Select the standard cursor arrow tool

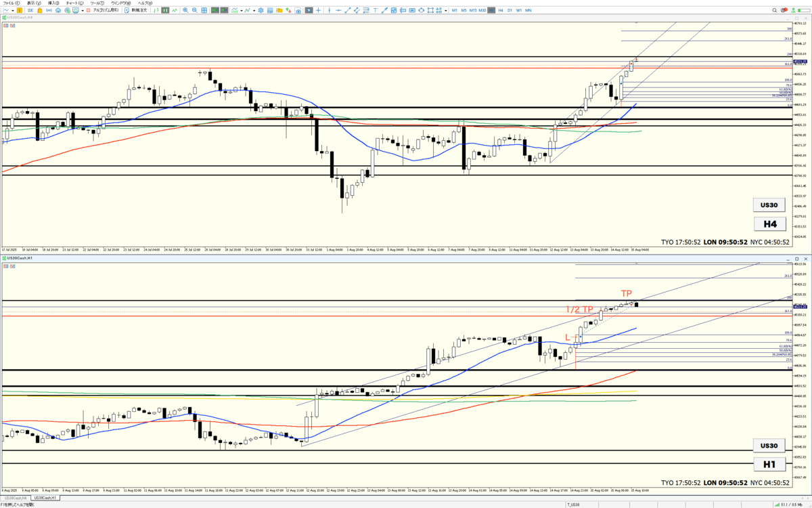click(x=309, y=10)
